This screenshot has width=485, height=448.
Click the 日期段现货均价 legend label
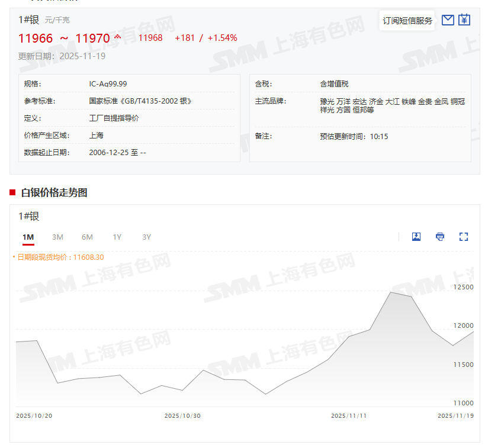point(59,257)
